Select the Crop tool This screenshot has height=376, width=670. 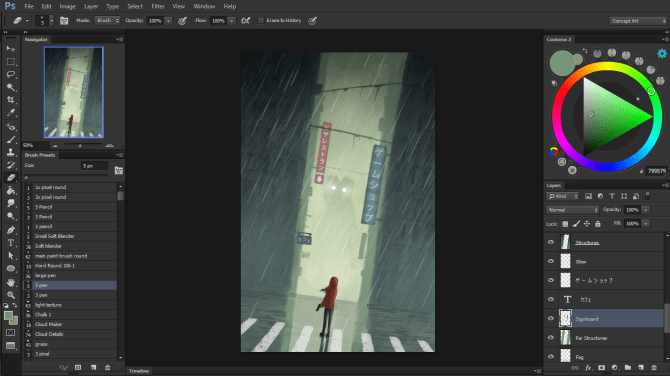(x=11, y=100)
